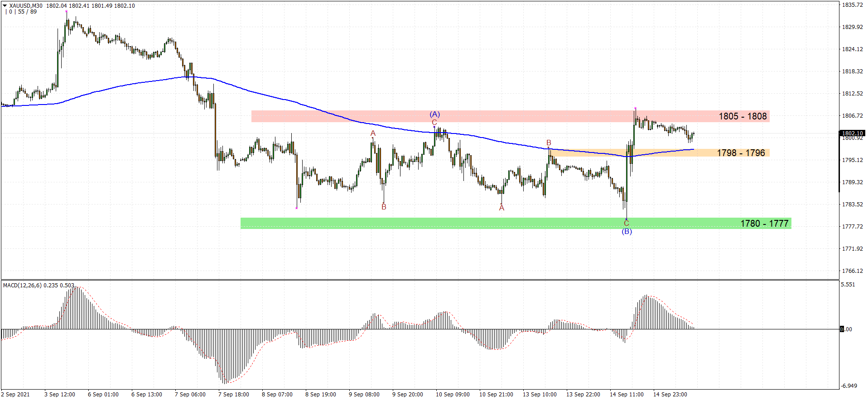Click the 13 Sep 10:00 time label
This screenshot has height=400, width=868.
pyautogui.click(x=540, y=395)
